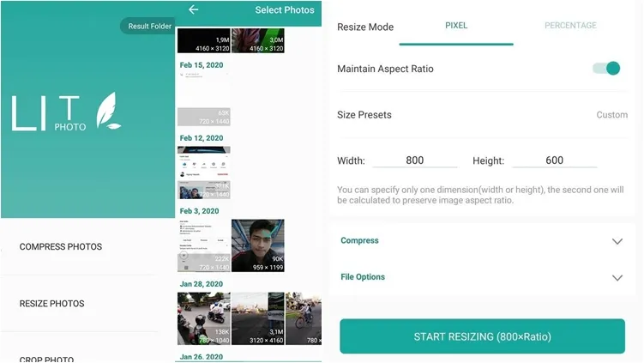Screen dimensions: 644x363
Task: Select the 3,0M 4160 × 3120 photo thumbnail
Action: point(258,40)
